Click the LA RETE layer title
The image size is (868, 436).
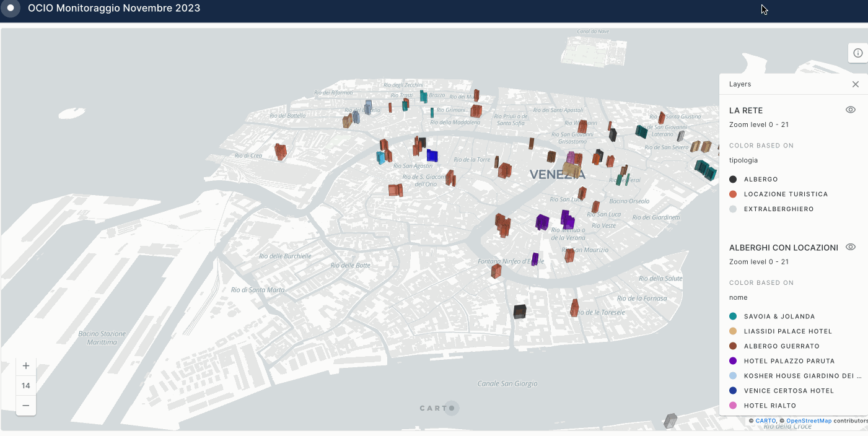[x=746, y=110]
